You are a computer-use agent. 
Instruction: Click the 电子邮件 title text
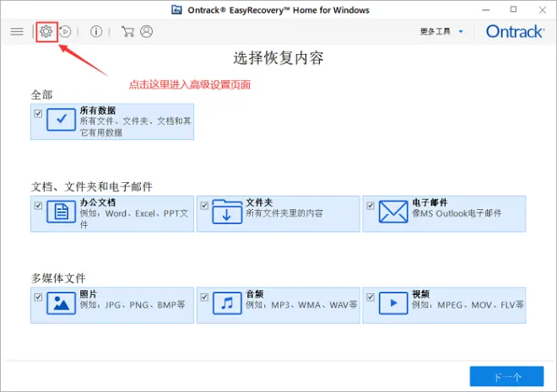[x=430, y=202]
